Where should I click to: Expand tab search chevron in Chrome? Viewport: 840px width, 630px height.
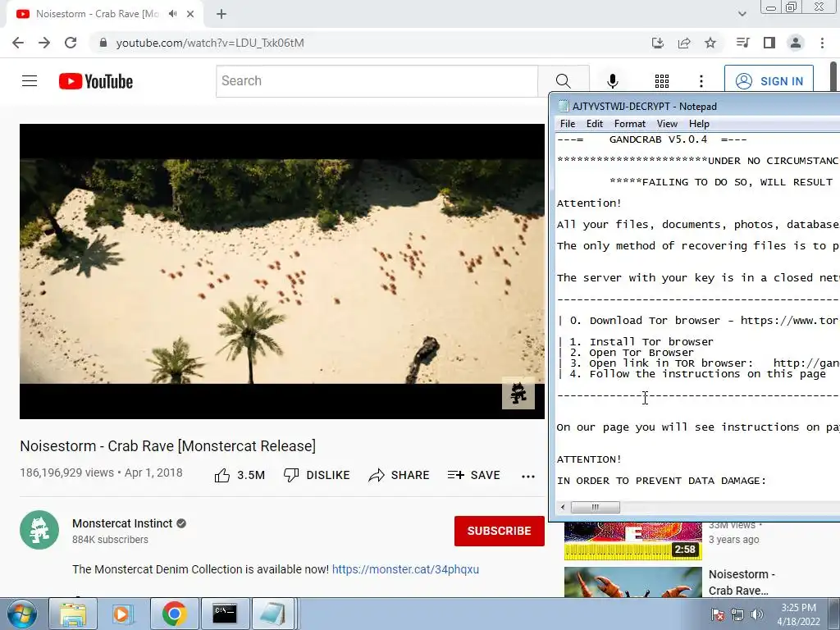(742, 14)
